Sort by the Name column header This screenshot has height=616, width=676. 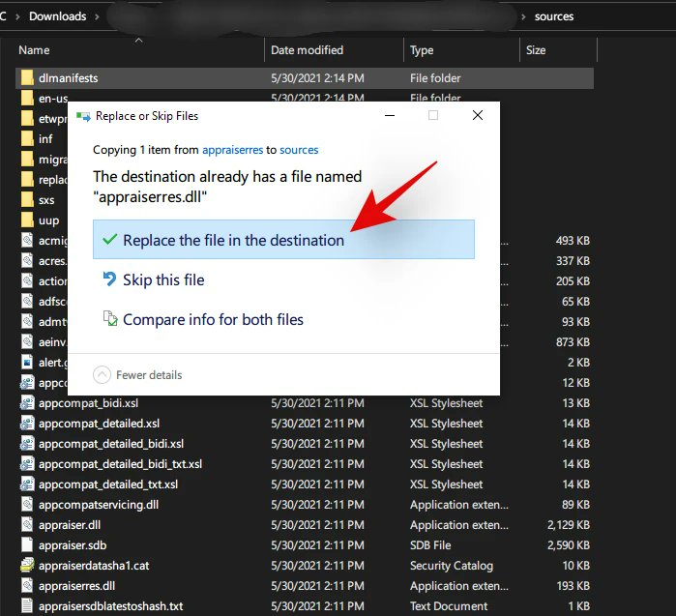[34, 50]
